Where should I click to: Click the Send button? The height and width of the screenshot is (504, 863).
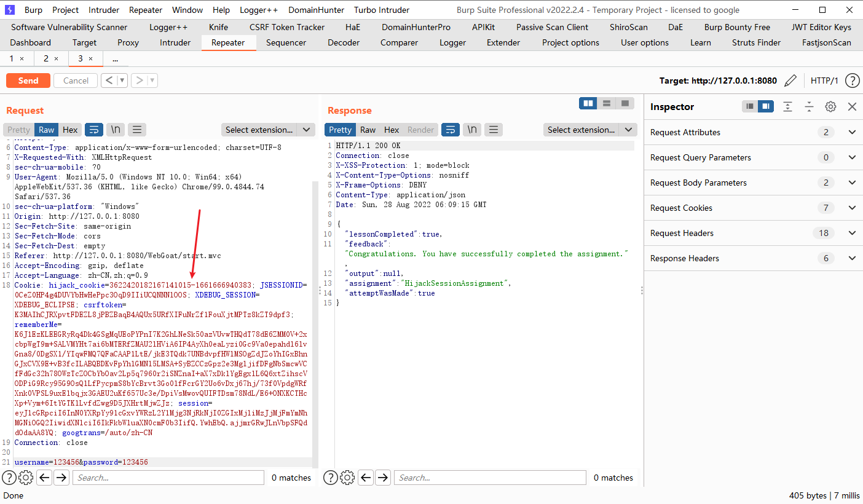(x=28, y=81)
